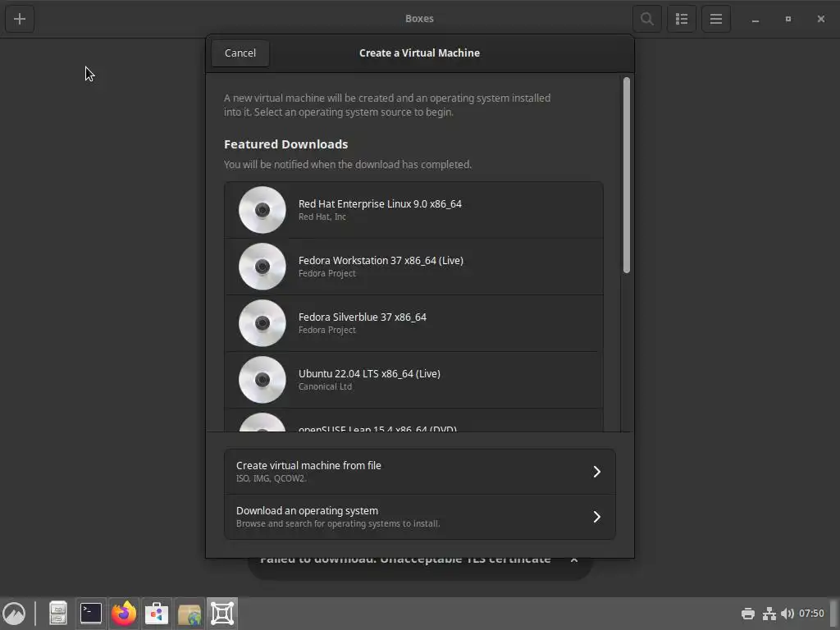
Task: Cancel the Create a Virtual Machine dialog
Action: (x=240, y=53)
